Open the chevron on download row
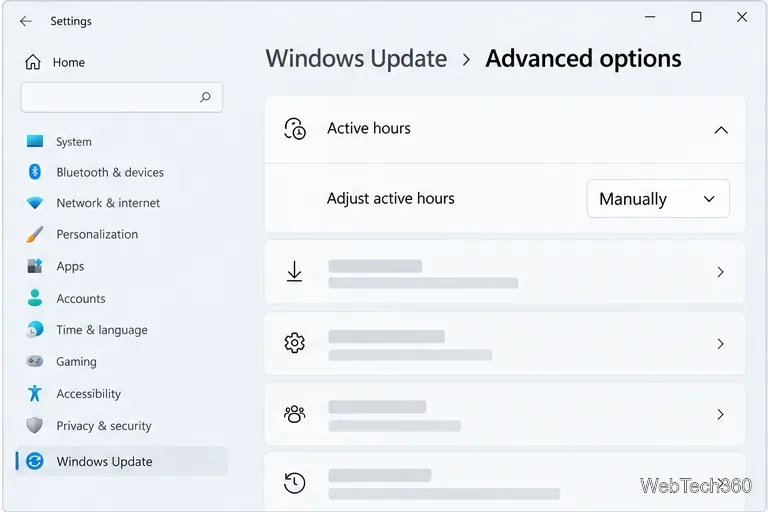 [x=720, y=272]
